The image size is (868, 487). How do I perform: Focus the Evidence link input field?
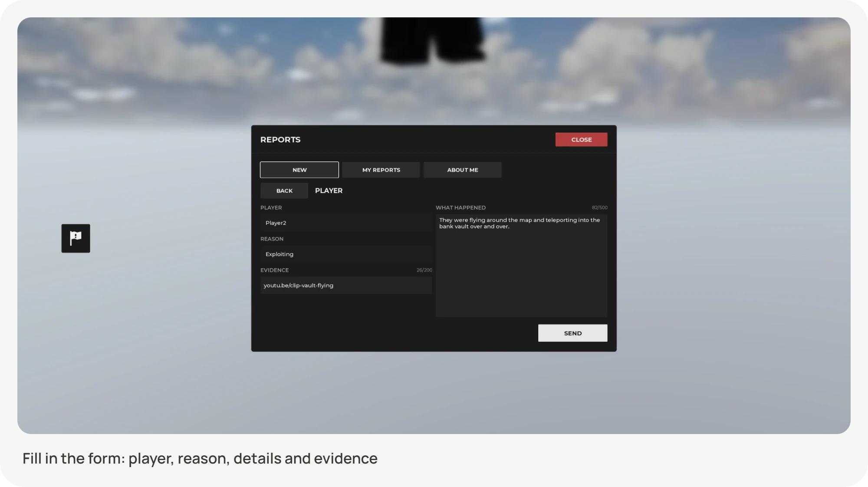point(346,285)
